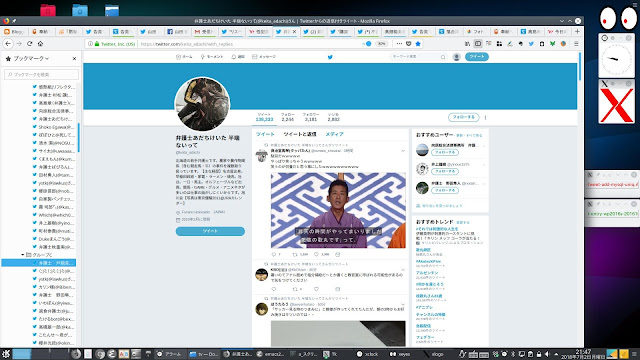The width and height of the screenshot is (640, 360).
Task: Bookmark this page with the star icon
Action: pos(418,44)
